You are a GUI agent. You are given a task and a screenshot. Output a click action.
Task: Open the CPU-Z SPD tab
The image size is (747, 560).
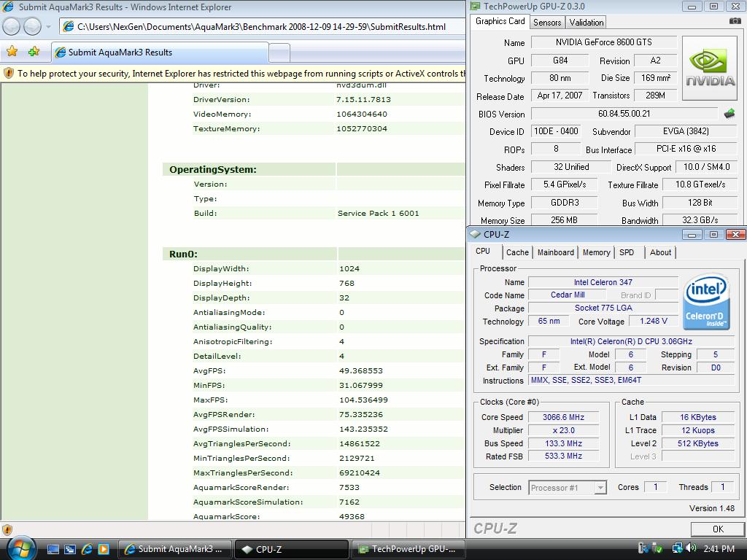(x=627, y=252)
